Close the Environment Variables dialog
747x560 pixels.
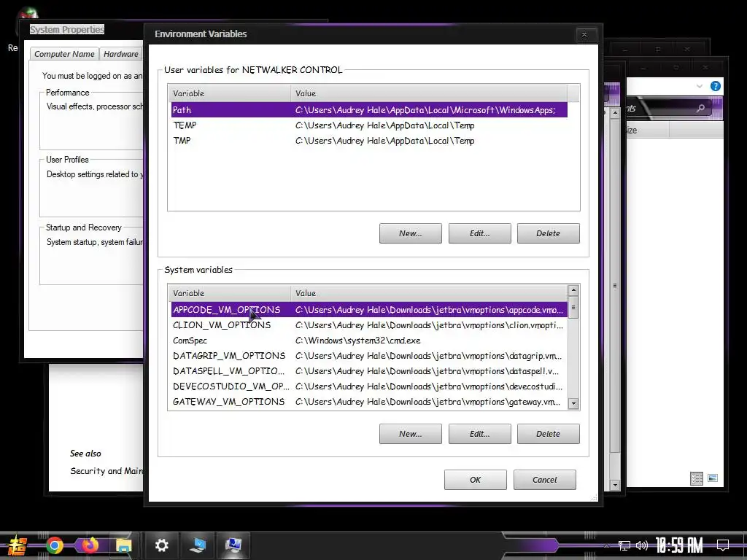point(584,34)
